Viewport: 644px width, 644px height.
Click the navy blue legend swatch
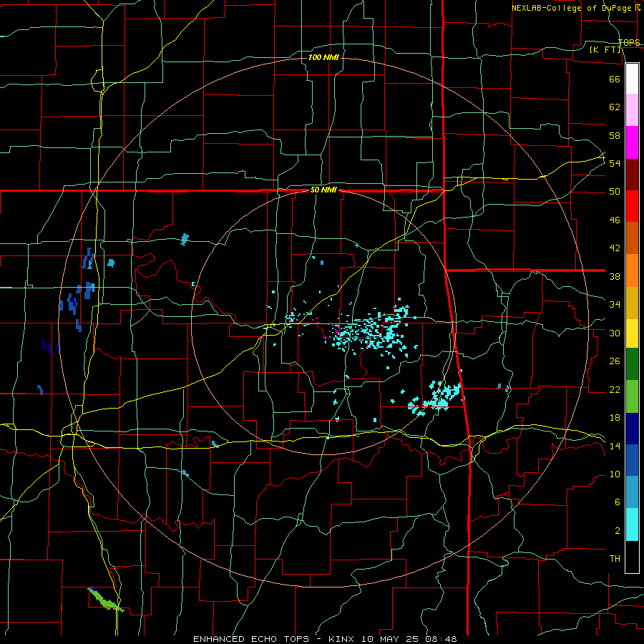632,429
